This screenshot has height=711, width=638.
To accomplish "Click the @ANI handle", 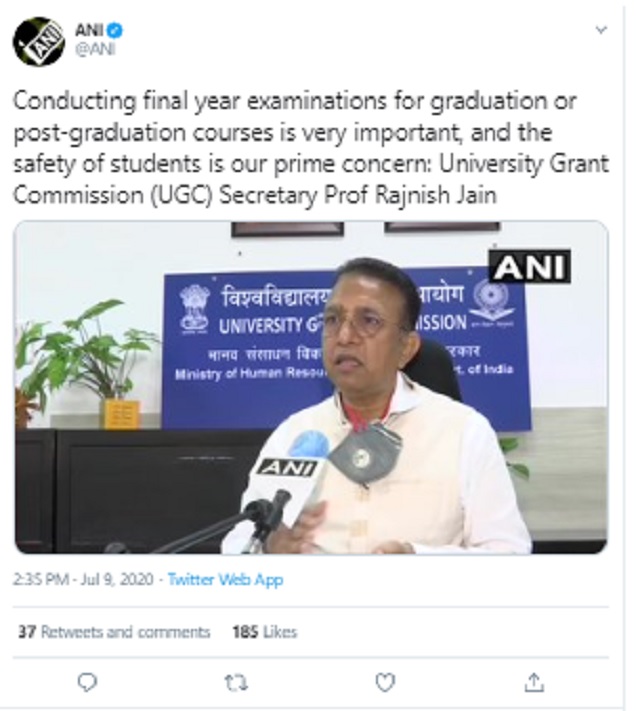I will (94, 49).
